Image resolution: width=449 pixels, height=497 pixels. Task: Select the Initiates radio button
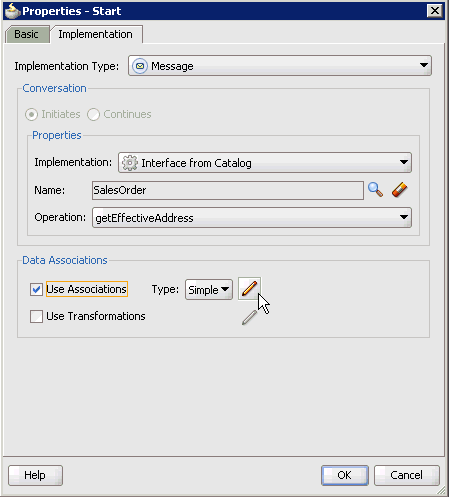coord(31,114)
